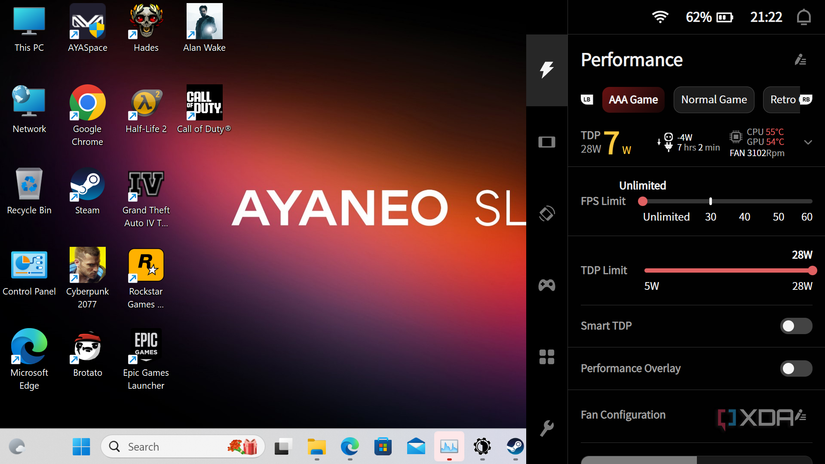825x464 pixels.
Task: Expand the TDP stats chevron
Action: coord(808,142)
